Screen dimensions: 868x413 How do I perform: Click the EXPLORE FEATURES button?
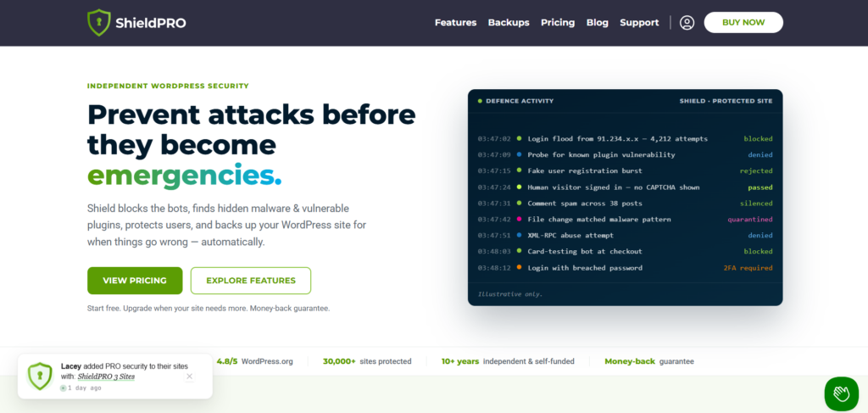click(251, 281)
